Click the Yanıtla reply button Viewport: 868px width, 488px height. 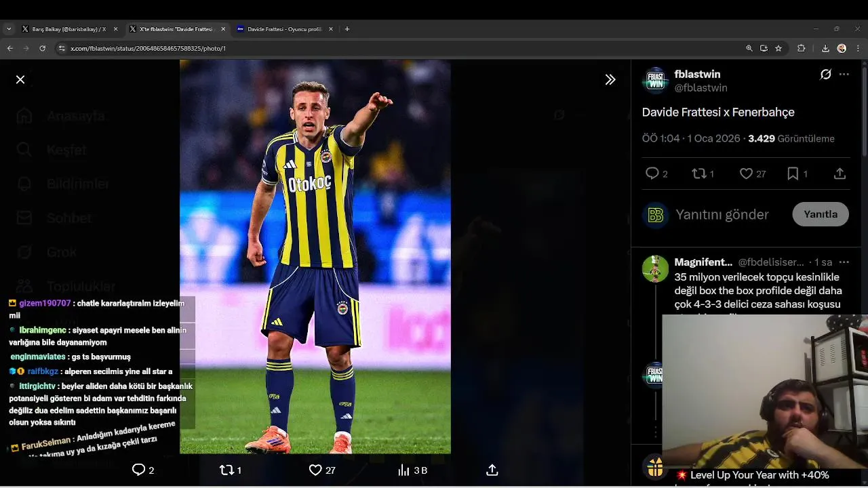(x=821, y=214)
